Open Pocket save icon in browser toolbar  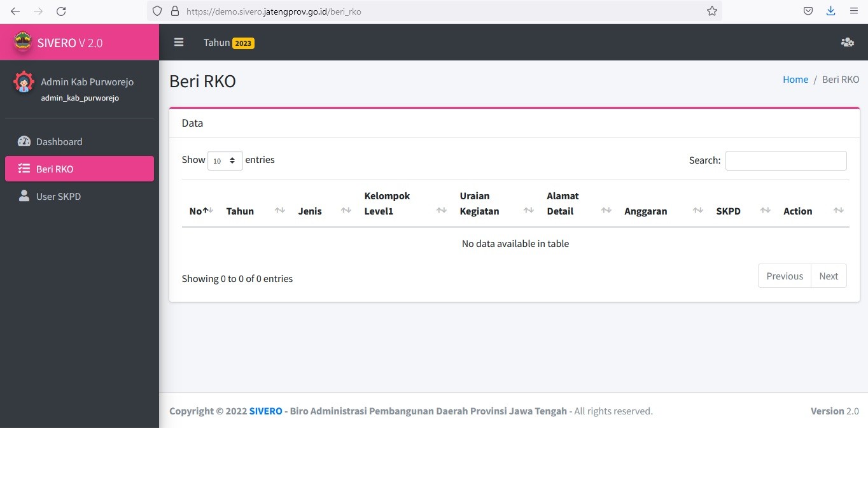(808, 11)
